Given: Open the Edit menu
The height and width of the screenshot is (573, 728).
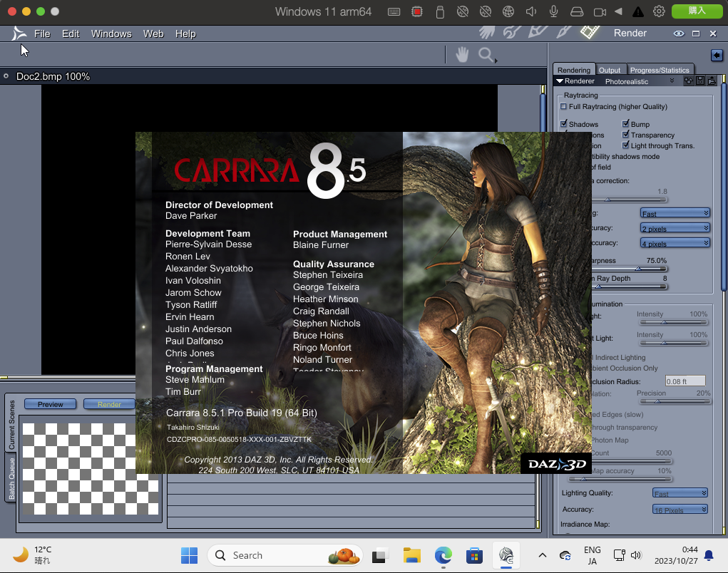Looking at the screenshot, I should pos(71,34).
